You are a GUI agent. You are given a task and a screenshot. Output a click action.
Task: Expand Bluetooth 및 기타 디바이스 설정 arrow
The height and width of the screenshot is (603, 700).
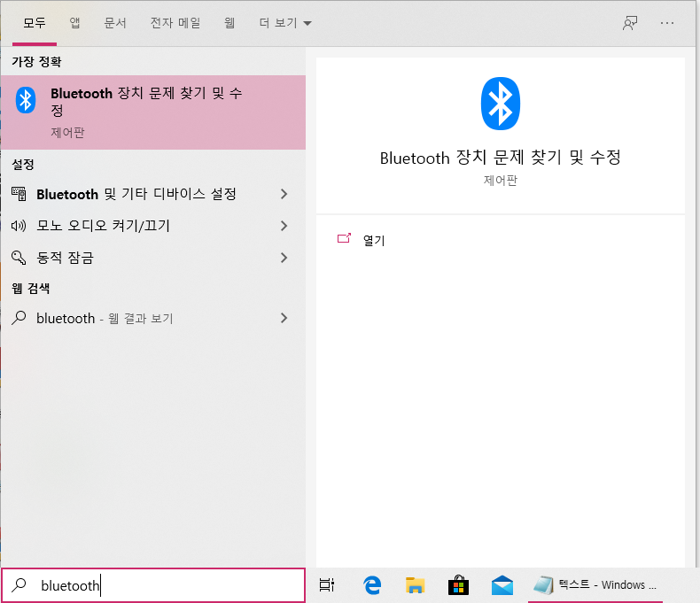(284, 194)
